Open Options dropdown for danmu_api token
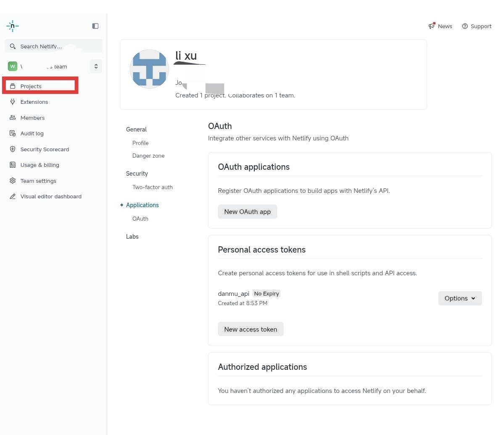 [x=459, y=298]
